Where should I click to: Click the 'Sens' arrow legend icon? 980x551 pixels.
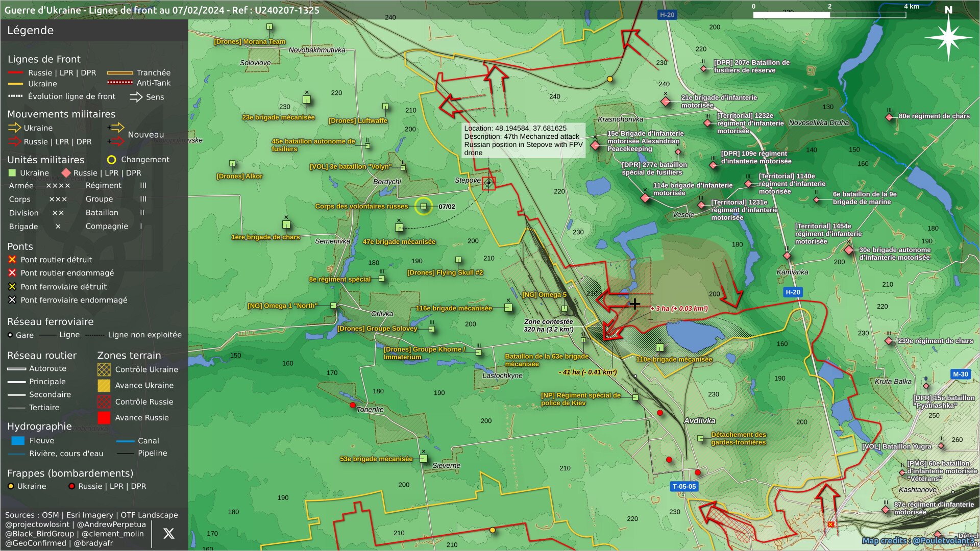pos(136,97)
